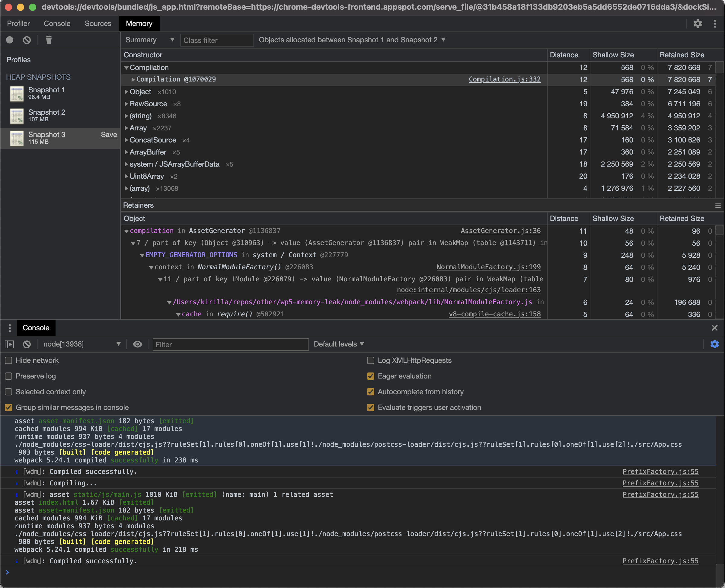This screenshot has width=725, height=588.
Task: Open the three-dot DevTools menu
Action: click(x=714, y=23)
